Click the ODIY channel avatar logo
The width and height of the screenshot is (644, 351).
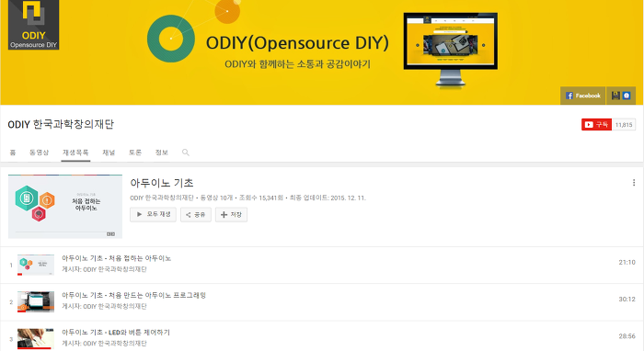[34, 25]
